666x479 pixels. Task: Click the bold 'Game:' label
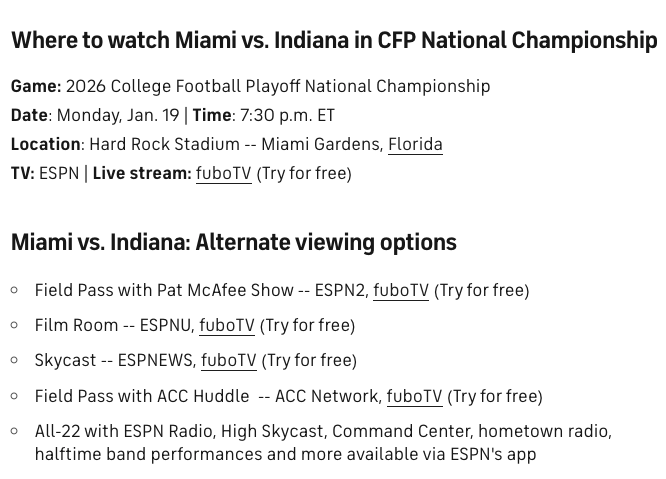coord(36,86)
